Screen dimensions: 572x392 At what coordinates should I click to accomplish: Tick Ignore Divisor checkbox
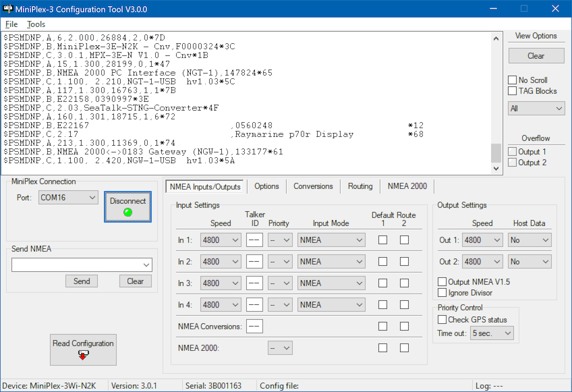[x=442, y=293]
